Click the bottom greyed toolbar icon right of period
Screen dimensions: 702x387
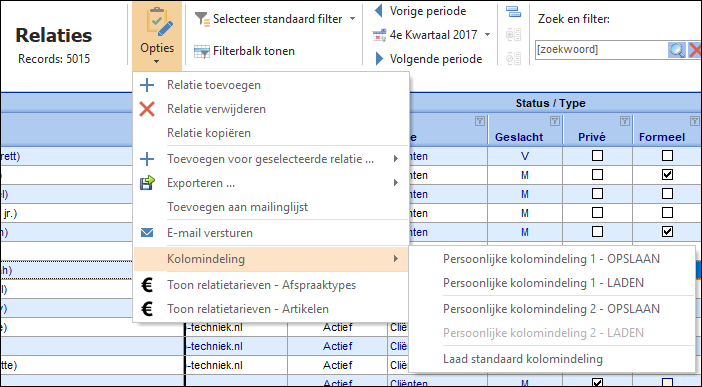click(514, 58)
